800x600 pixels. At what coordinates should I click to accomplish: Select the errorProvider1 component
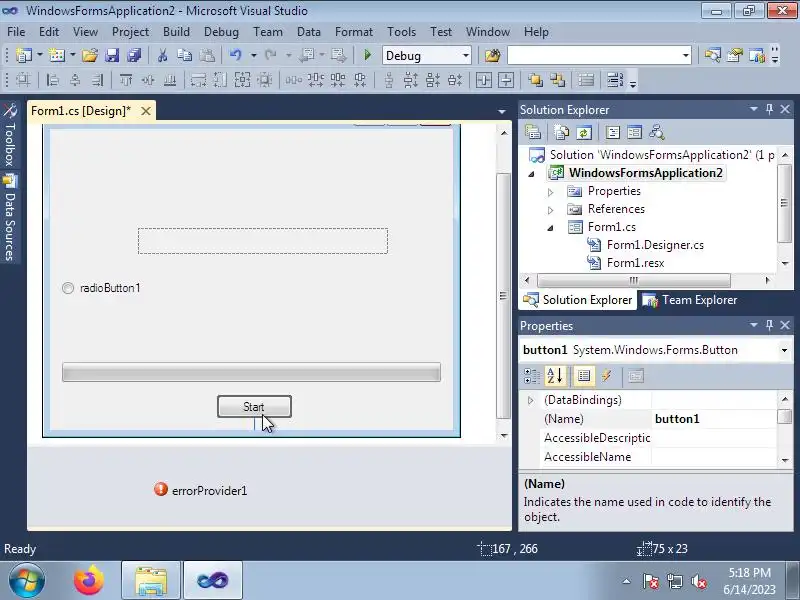(201, 490)
